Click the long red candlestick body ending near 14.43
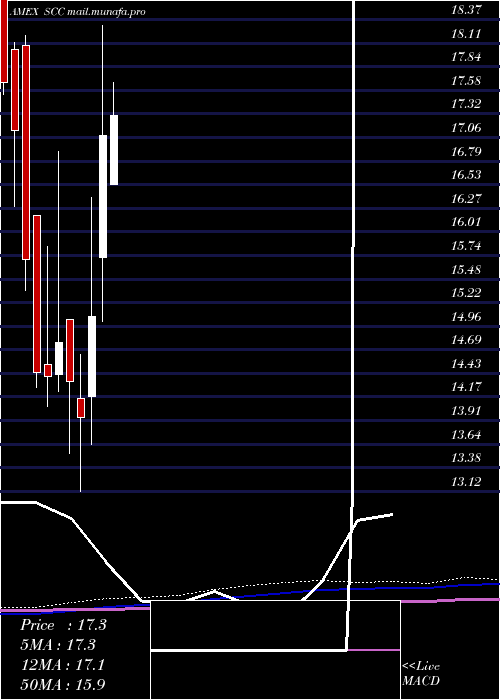 (x=37, y=294)
